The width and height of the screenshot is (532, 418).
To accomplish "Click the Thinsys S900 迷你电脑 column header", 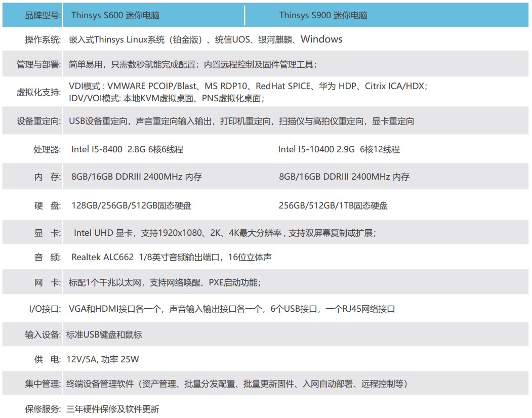I will [x=323, y=15].
